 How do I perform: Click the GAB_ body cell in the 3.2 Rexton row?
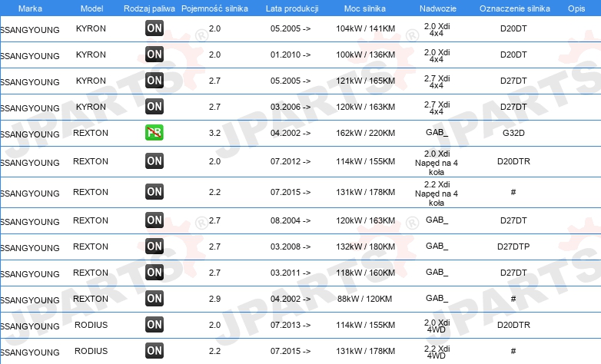(x=437, y=133)
